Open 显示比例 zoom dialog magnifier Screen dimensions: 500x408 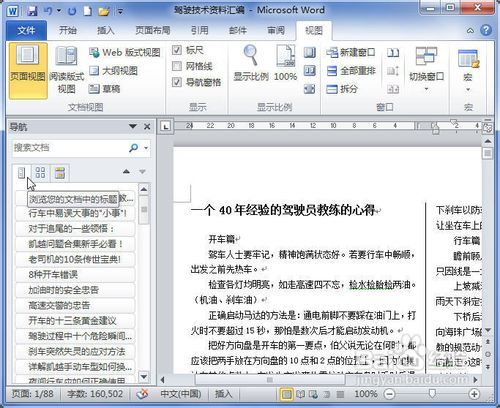point(251,63)
